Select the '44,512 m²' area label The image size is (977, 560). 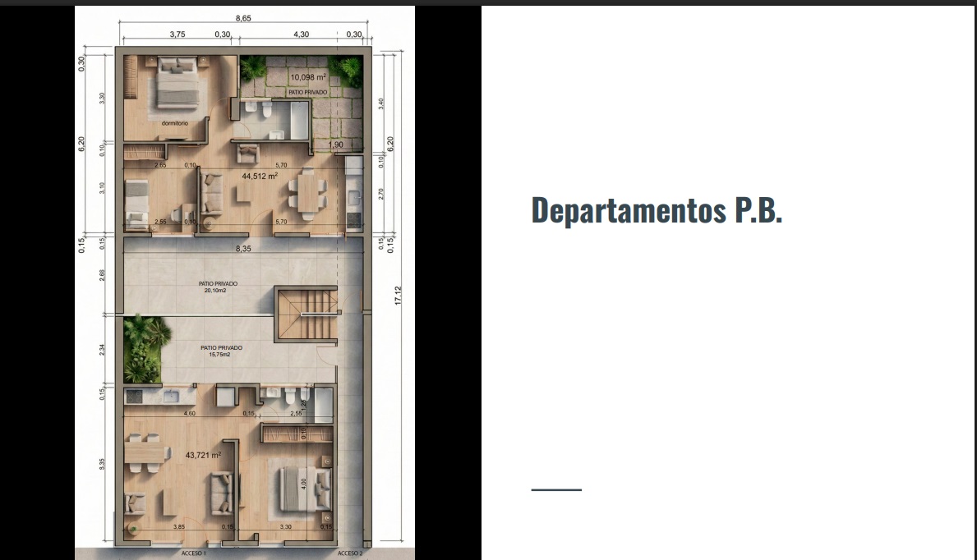pyautogui.click(x=259, y=176)
